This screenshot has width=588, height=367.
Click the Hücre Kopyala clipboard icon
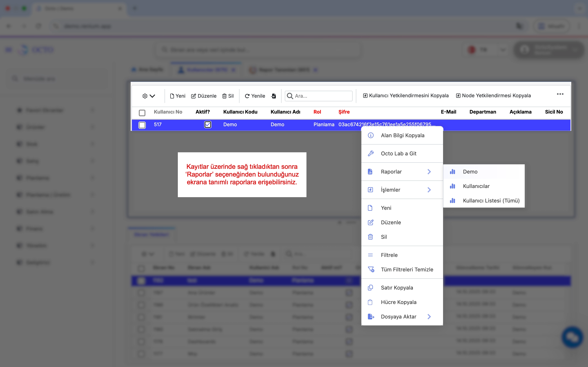pyautogui.click(x=370, y=302)
